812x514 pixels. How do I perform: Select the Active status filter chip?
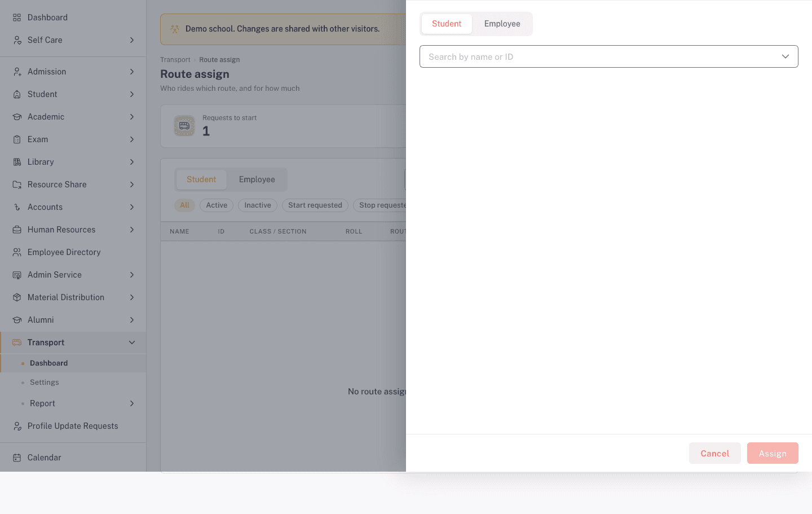click(217, 205)
